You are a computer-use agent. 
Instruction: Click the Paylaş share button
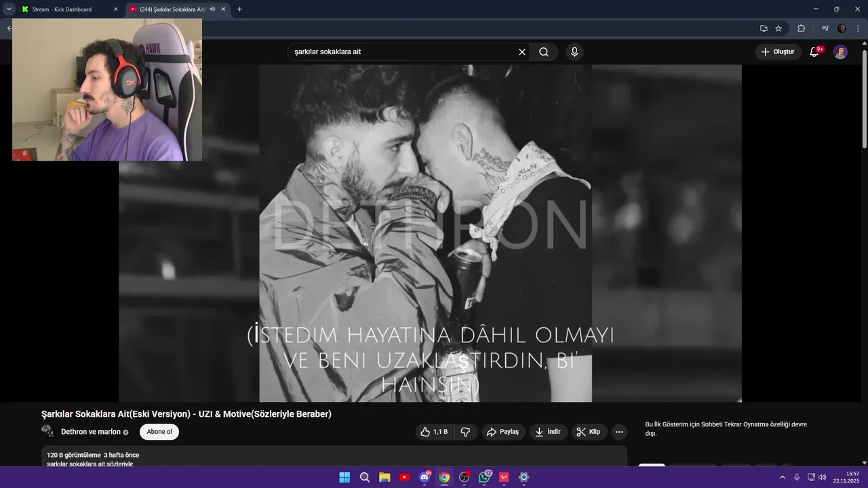point(502,432)
